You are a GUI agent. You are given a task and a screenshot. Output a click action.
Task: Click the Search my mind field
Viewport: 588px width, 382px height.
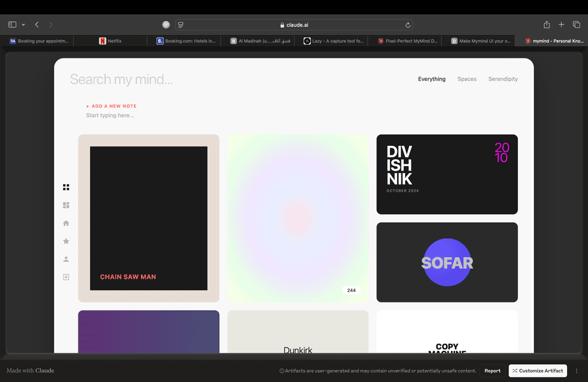122,80
